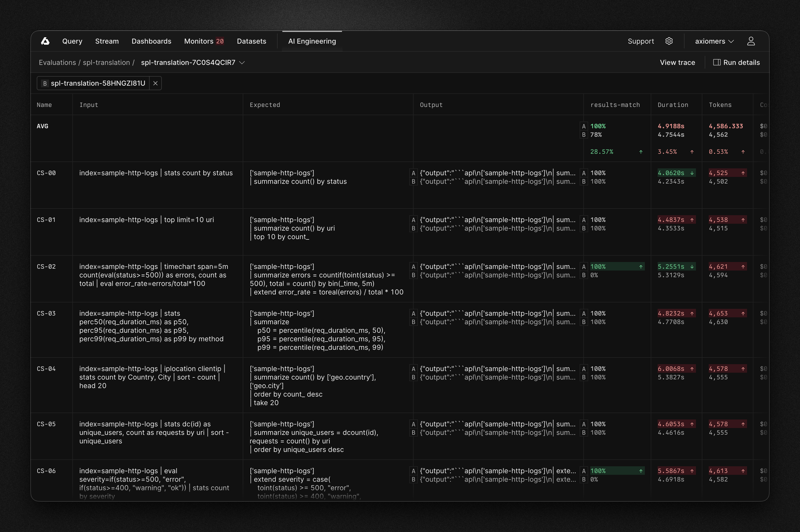Click the Name column header
This screenshot has height=532, width=800.
point(44,105)
